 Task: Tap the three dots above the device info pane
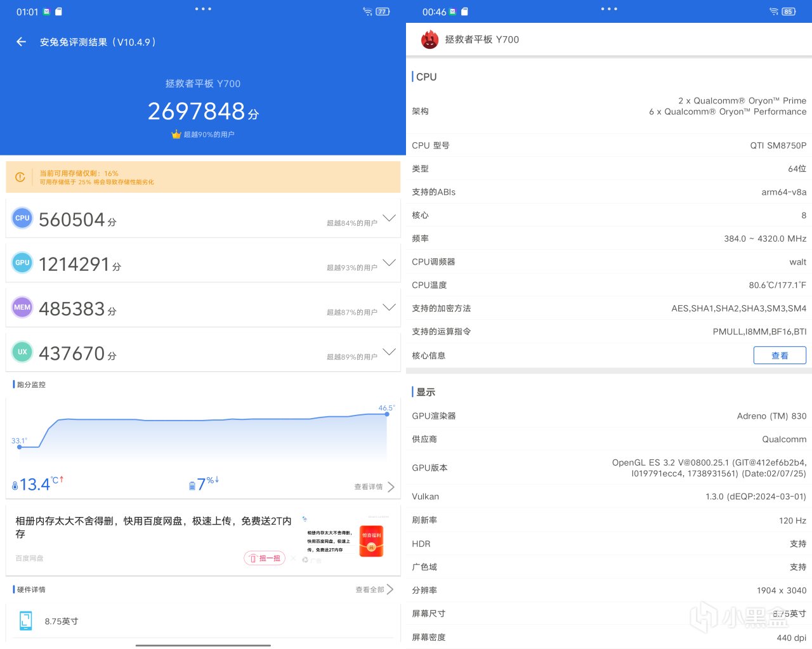click(x=609, y=9)
